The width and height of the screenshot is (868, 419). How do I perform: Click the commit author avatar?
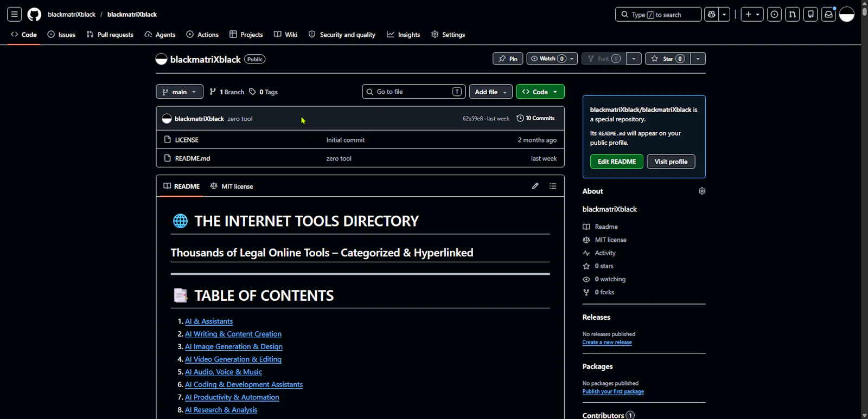click(x=167, y=119)
